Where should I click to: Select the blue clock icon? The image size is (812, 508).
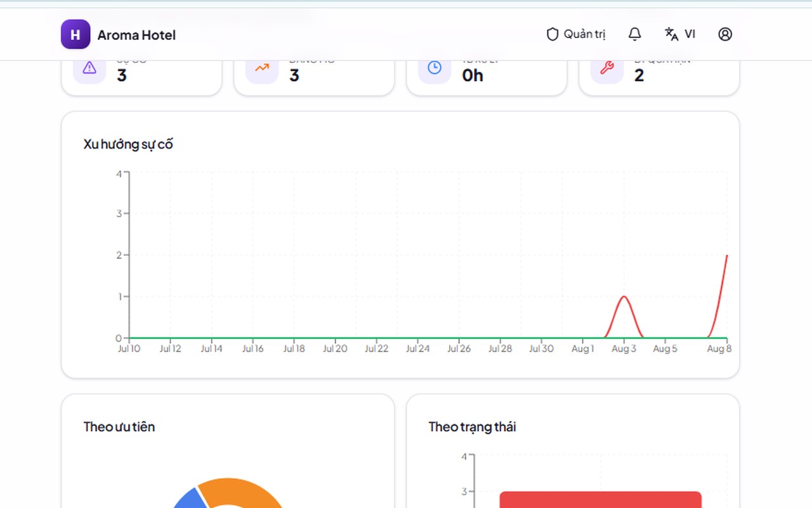(435, 68)
